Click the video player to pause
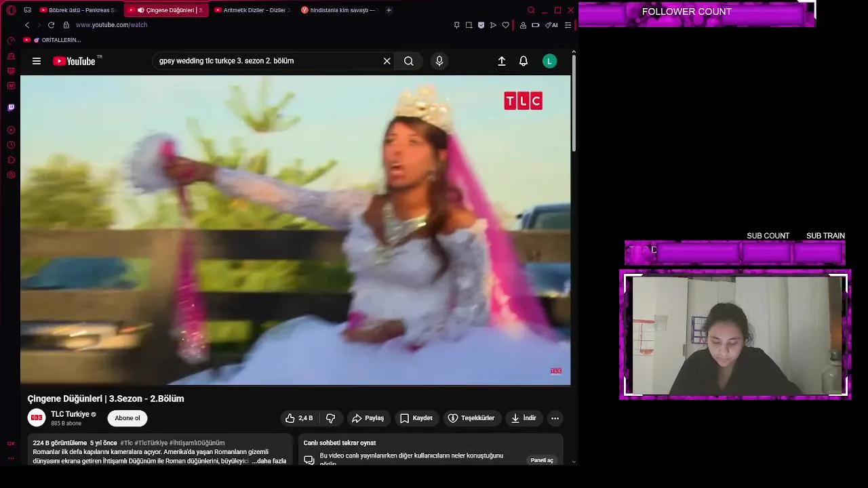The width and height of the screenshot is (868, 488). pos(295,230)
